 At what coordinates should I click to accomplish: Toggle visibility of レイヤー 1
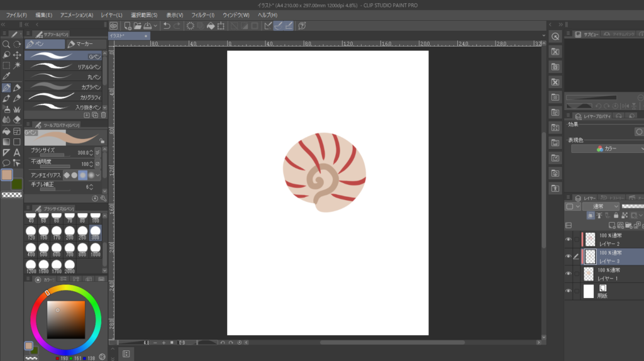coord(569,274)
